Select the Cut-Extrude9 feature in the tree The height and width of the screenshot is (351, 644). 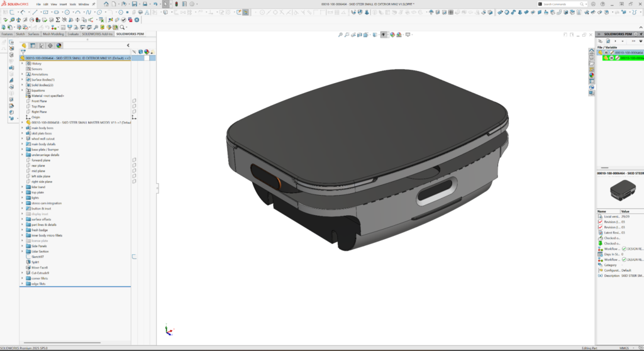(x=40, y=273)
